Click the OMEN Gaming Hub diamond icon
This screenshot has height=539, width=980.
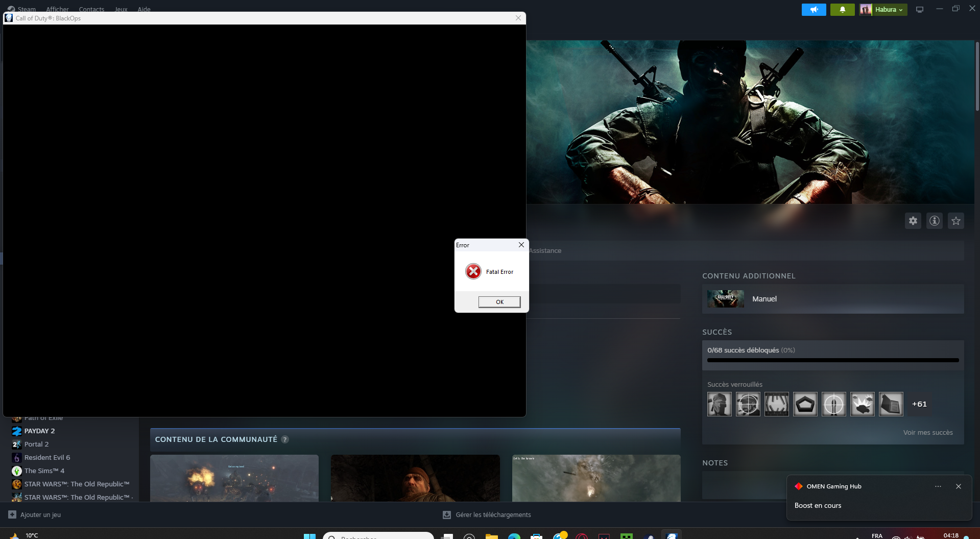[x=799, y=486]
